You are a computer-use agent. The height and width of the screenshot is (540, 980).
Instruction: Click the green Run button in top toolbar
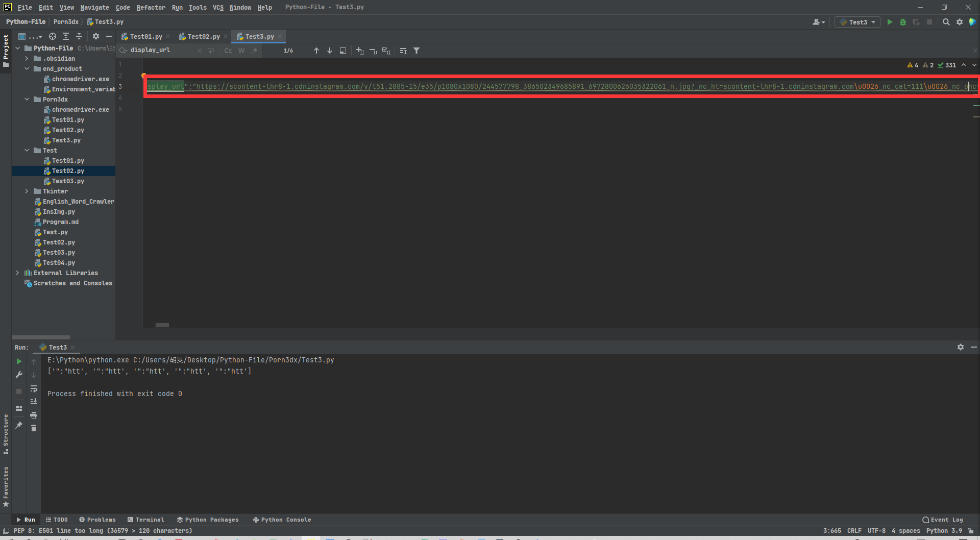[x=890, y=22]
